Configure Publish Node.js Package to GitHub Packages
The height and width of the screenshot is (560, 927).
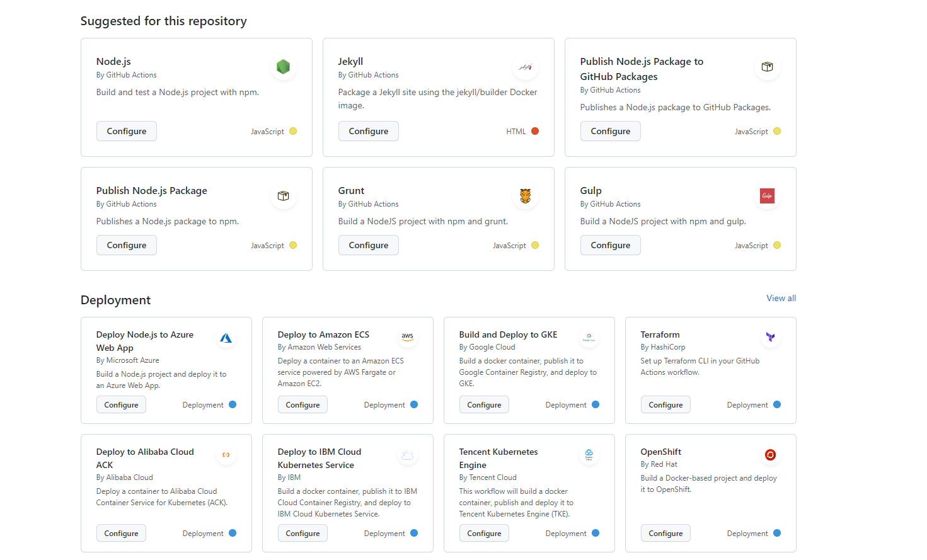611,131
